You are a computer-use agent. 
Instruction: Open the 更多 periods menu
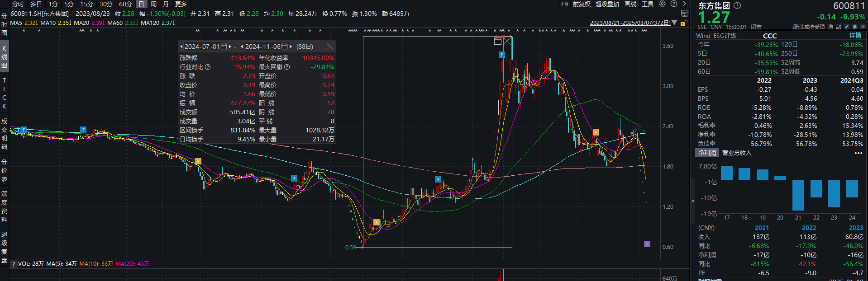tap(181, 4)
